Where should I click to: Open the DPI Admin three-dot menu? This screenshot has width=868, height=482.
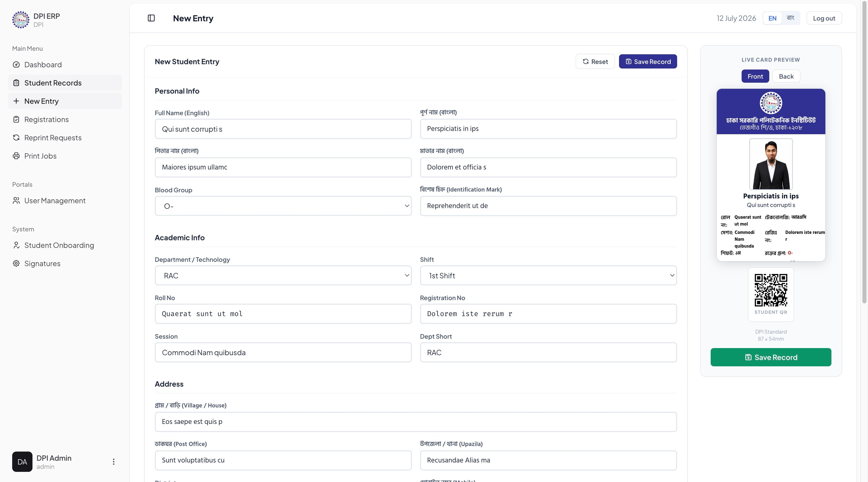click(113, 462)
